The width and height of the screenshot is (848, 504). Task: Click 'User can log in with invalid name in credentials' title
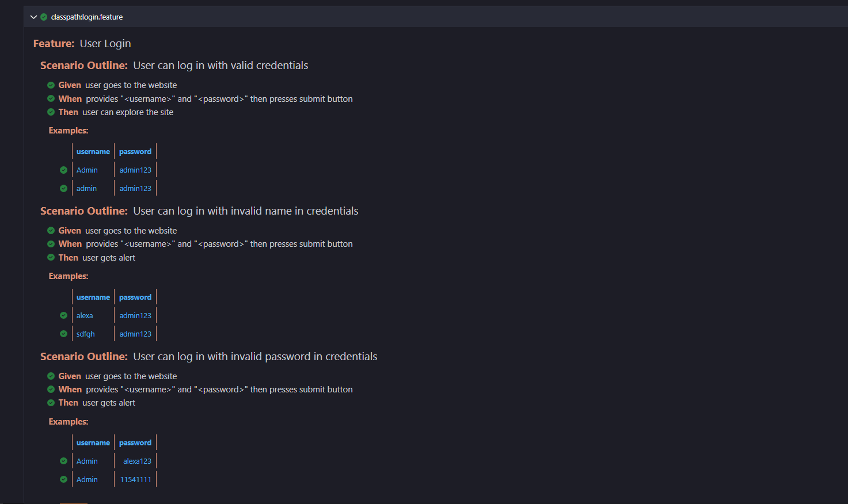[246, 211]
